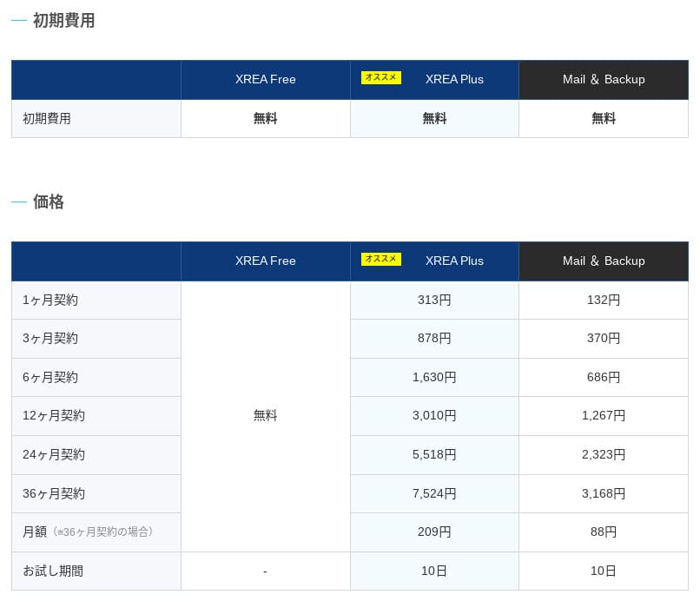Select the XREA Free header in 初期費用 table
Viewport: 700px width, 601px height.
(x=265, y=80)
